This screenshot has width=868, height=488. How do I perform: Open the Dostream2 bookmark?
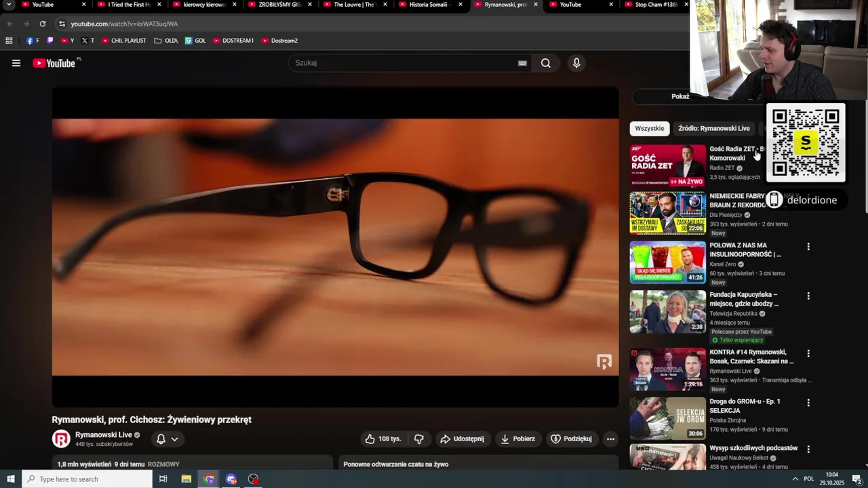click(279, 41)
